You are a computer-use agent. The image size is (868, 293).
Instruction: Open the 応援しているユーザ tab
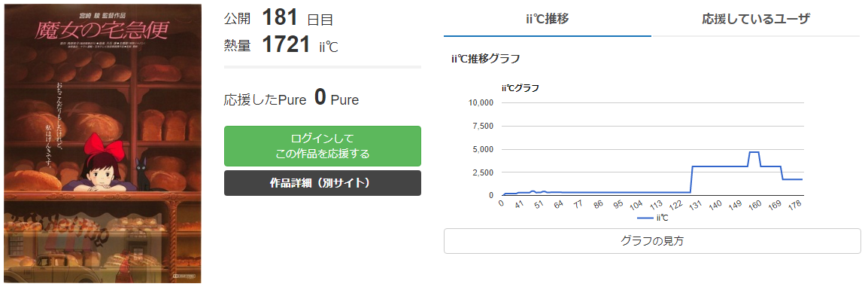tap(756, 19)
